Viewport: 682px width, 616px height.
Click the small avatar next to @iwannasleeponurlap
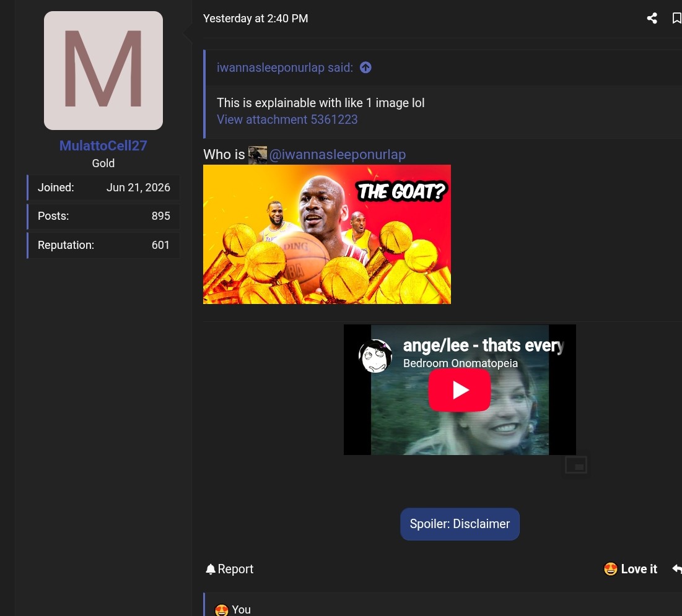coord(257,155)
